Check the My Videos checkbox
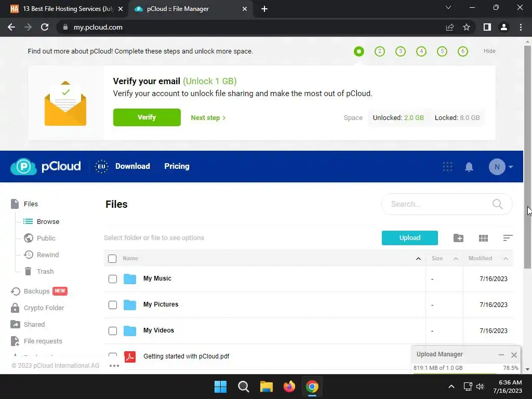The image size is (532, 399). pos(113,331)
